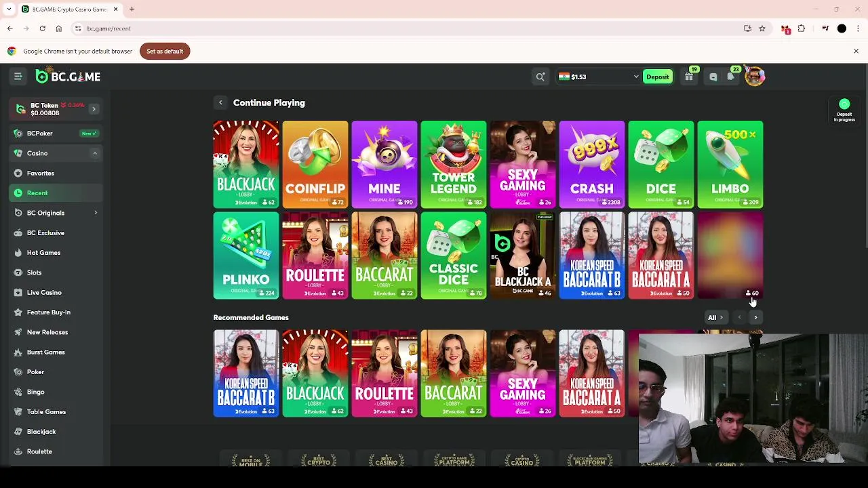Screen dimensions: 868x488
Task: Open Hot Games category
Action: [56, 253]
